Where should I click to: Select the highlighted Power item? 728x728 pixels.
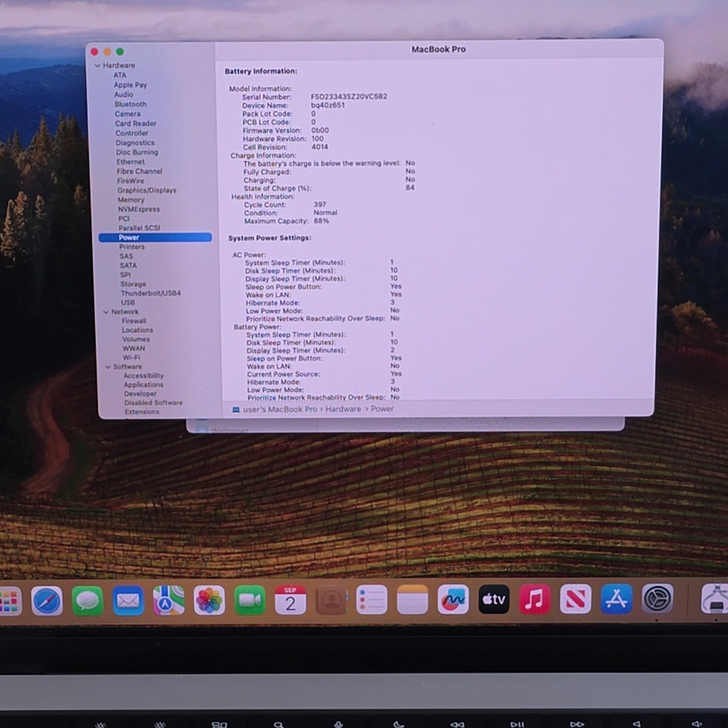pyautogui.click(x=155, y=238)
